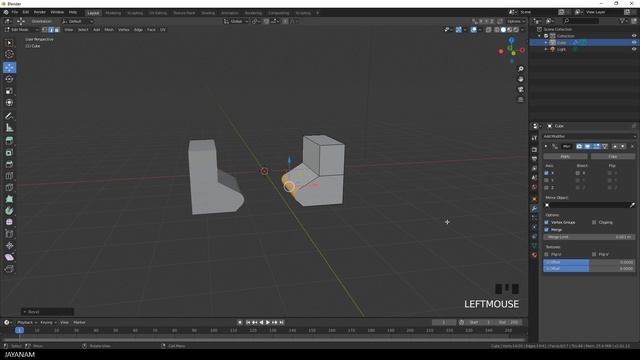Image resolution: width=640 pixels, height=360 pixels.
Task: Select the Transform tool in the left toolbar
Action: (9, 102)
